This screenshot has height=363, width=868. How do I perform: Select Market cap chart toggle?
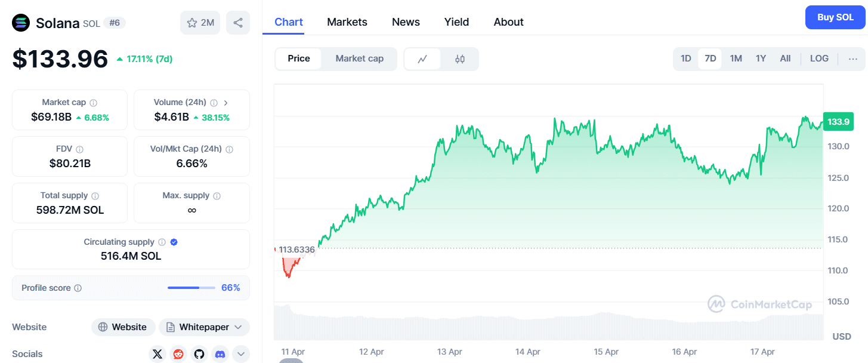360,59
